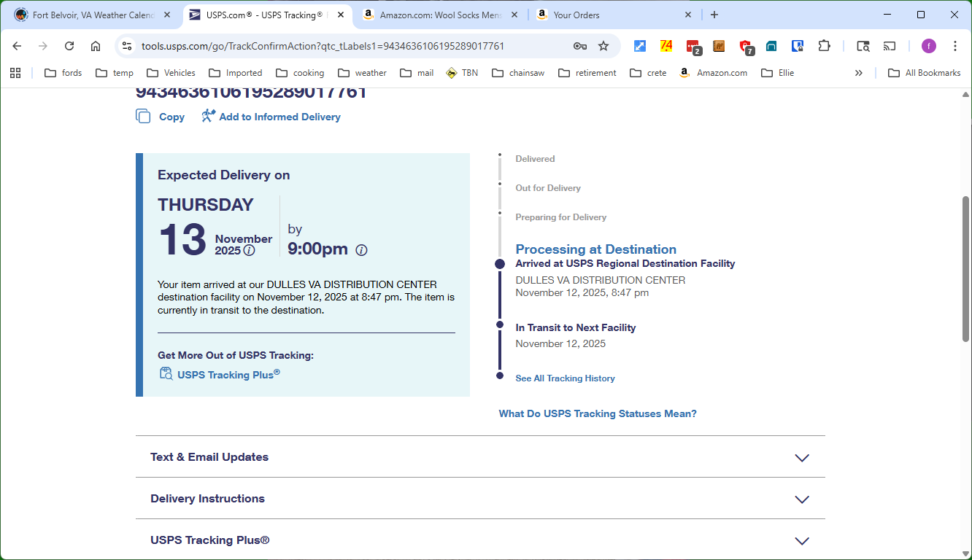This screenshot has width=972, height=560.
Task: Click the delivery progress timeline dot at Processing
Action: (x=499, y=264)
